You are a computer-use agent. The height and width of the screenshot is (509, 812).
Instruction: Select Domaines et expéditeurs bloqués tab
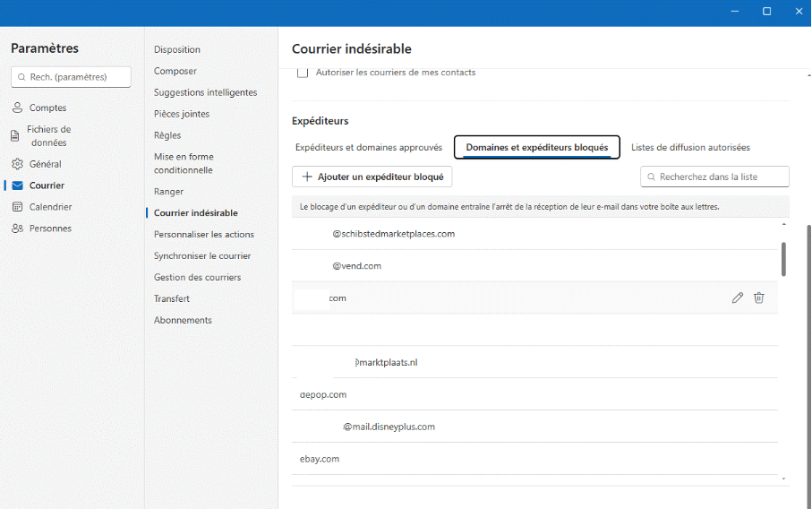click(537, 147)
